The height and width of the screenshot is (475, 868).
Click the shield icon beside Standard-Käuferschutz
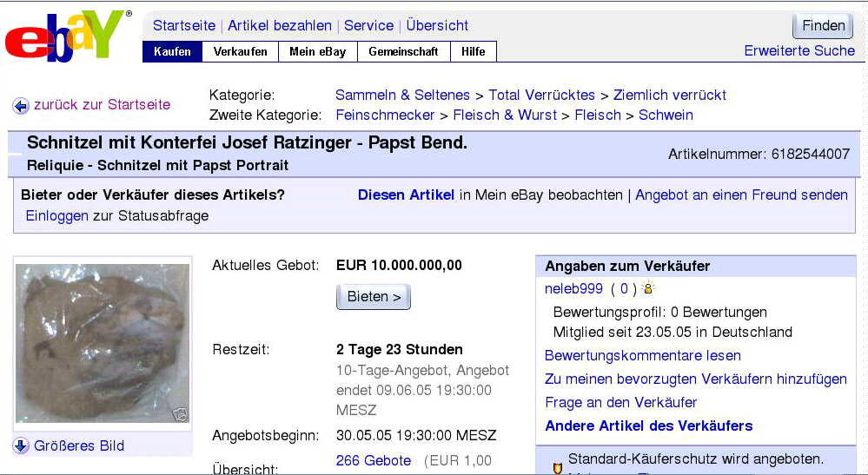pyautogui.click(x=558, y=468)
